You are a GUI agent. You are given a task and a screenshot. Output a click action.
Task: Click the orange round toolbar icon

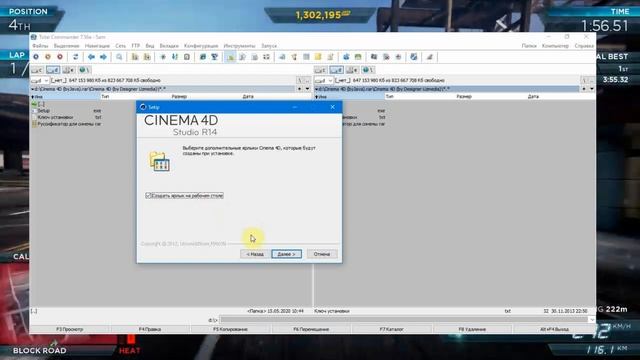click(x=48, y=57)
